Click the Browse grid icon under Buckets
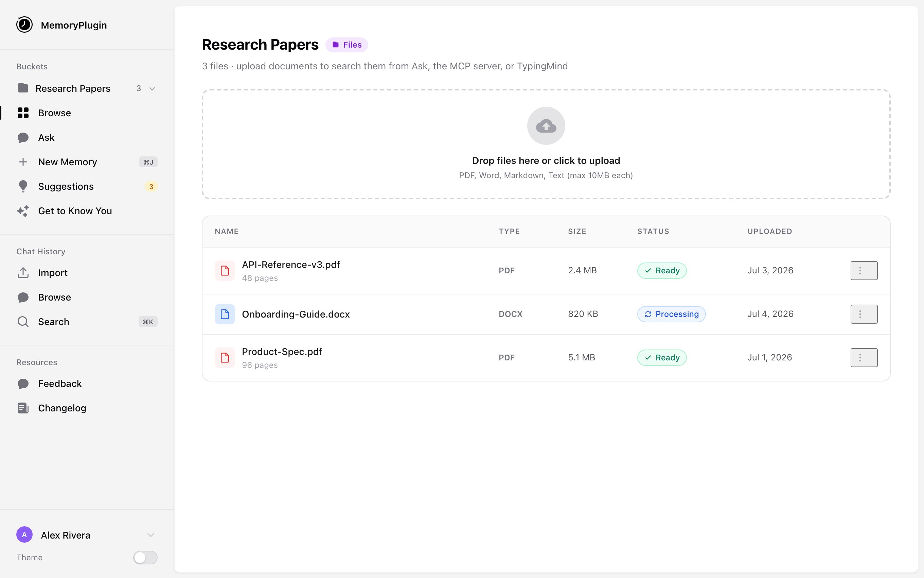924x578 pixels. [x=23, y=113]
